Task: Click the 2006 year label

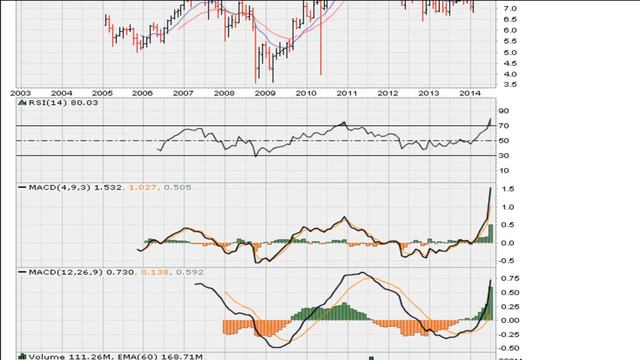Action: [142, 93]
